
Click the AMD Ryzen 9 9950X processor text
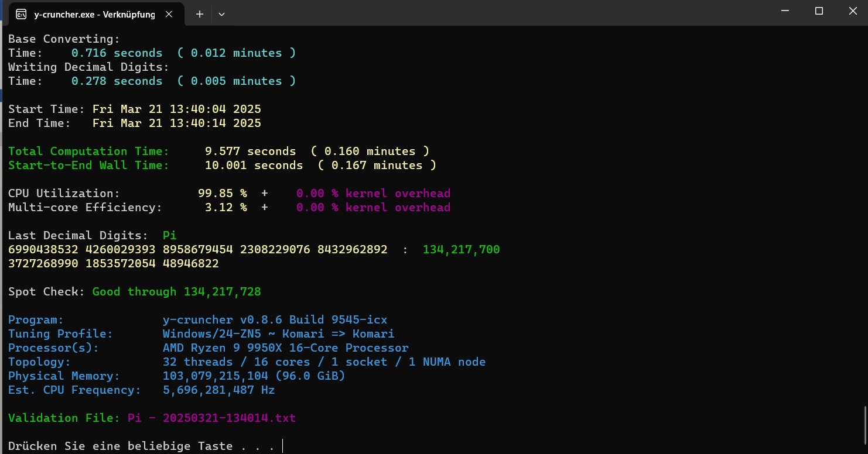tap(285, 348)
